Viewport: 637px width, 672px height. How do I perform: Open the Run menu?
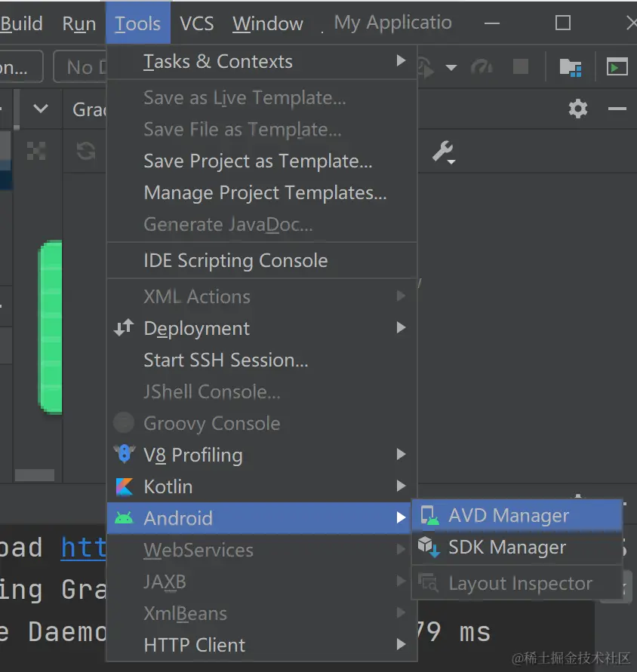tap(79, 23)
